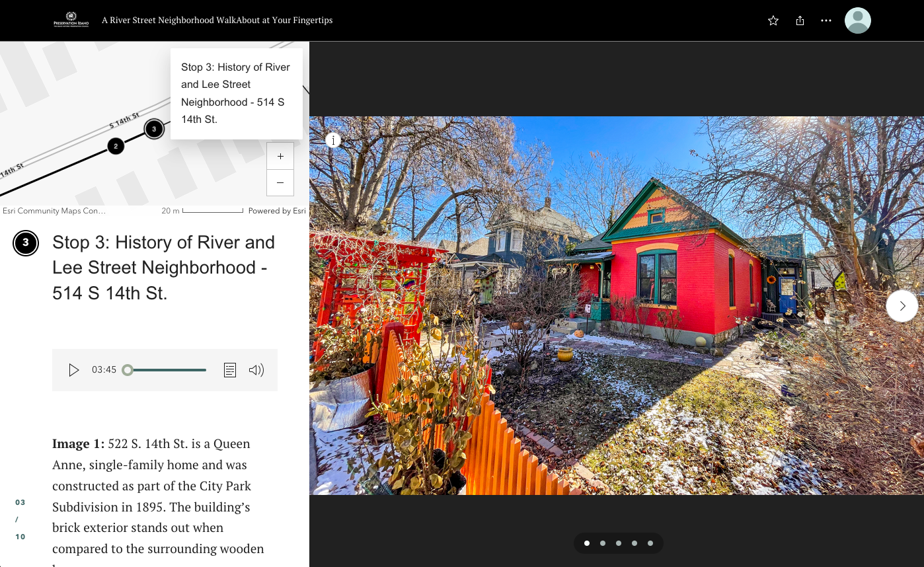Select the second image carousel dot
924x567 pixels.
tap(602, 543)
